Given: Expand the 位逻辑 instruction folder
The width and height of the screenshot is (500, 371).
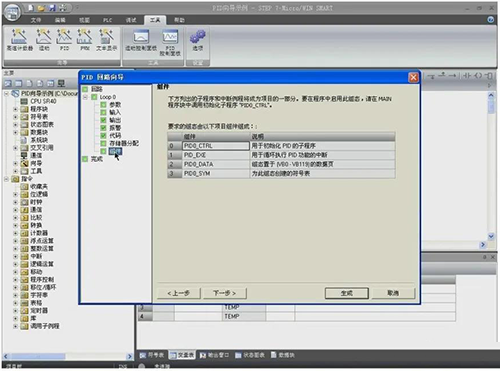Looking at the screenshot, I should coord(15,194).
